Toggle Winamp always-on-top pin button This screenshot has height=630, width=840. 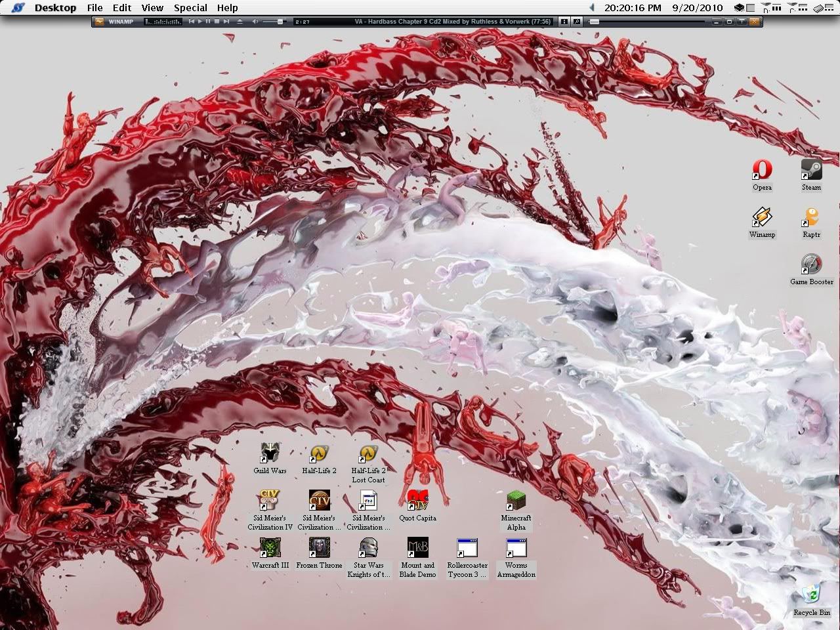(742, 22)
